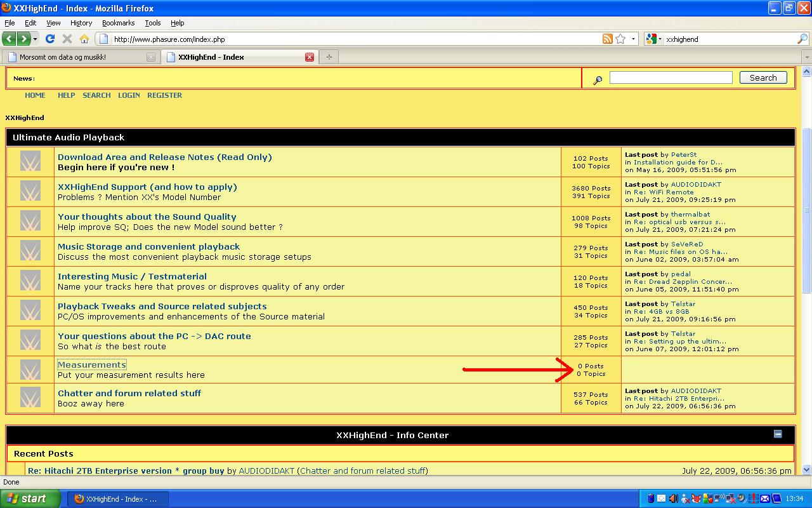This screenshot has height=508, width=812.
Task: Open the View menu
Action: tap(53, 23)
